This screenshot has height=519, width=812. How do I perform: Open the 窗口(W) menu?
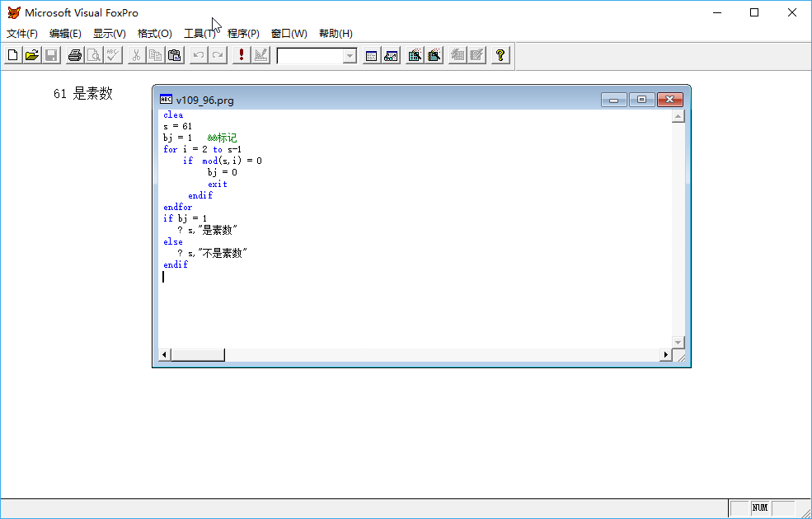(x=289, y=34)
